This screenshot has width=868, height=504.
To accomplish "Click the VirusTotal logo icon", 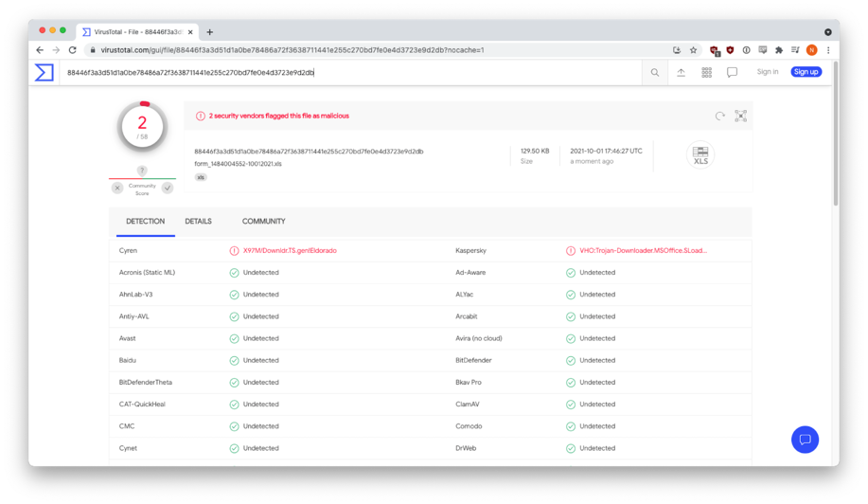I will tap(44, 73).
